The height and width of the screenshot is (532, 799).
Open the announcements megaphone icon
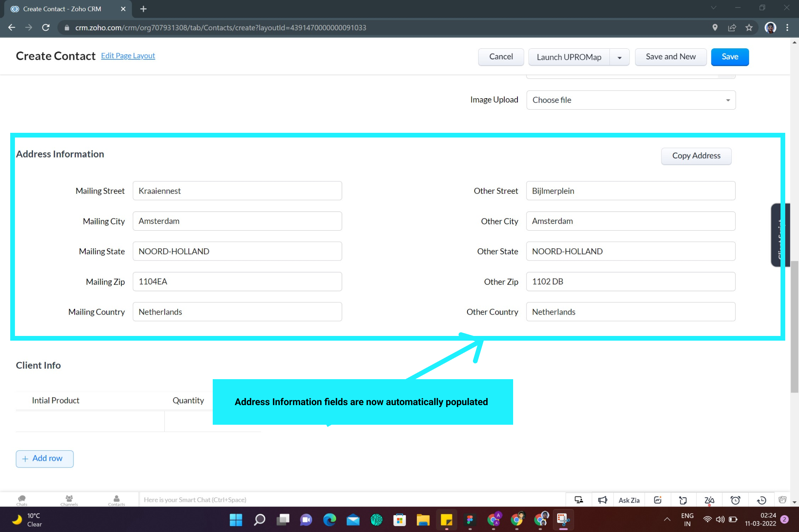click(x=602, y=500)
